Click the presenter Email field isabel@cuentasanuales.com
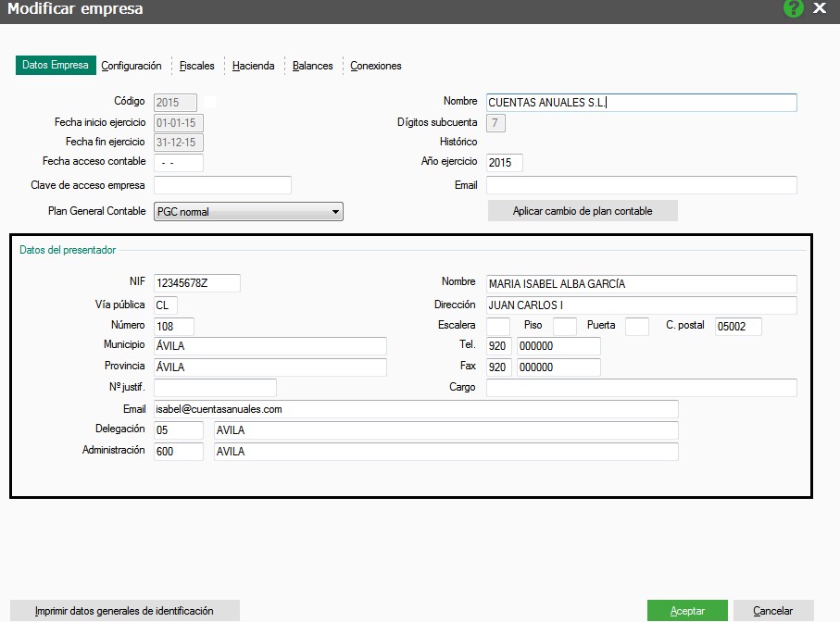The width and height of the screenshot is (840, 622). coord(416,409)
